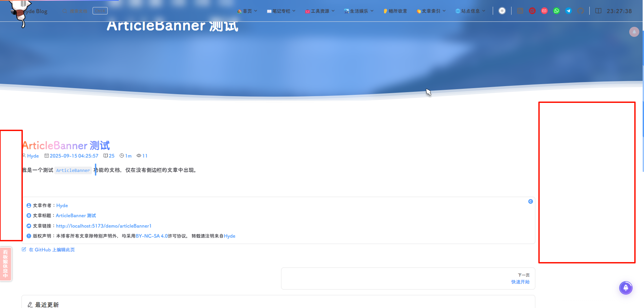Toggle the reading mode book icon
This screenshot has height=308, width=644.
coord(598,11)
